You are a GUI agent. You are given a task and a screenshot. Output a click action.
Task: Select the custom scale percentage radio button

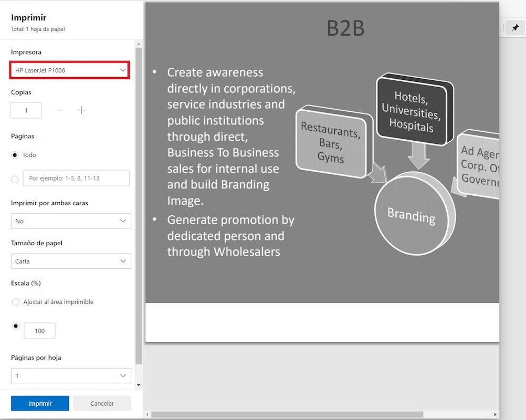[15, 326]
